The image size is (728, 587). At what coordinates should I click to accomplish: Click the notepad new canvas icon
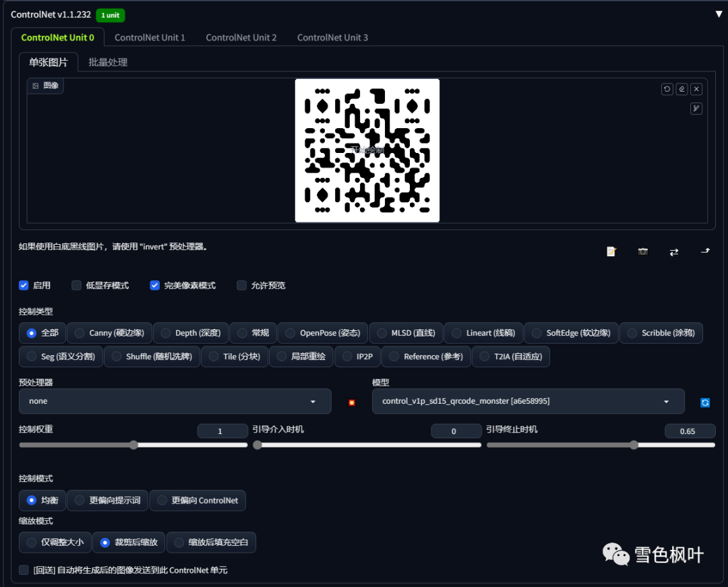(x=611, y=251)
